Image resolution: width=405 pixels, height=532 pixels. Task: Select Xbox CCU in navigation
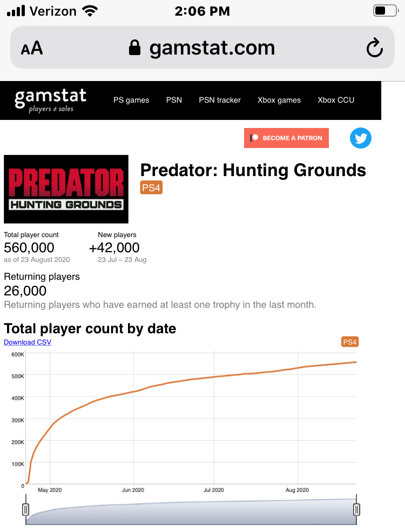[336, 100]
